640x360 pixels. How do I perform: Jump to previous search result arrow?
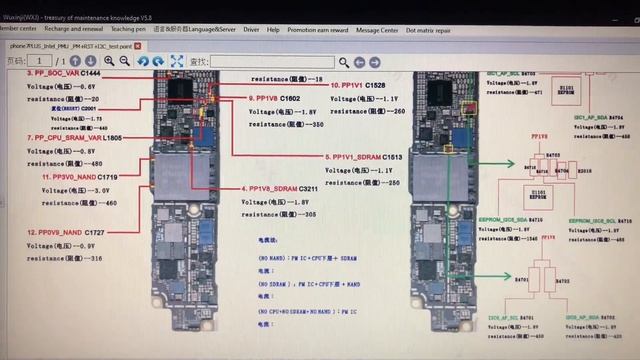point(360,62)
